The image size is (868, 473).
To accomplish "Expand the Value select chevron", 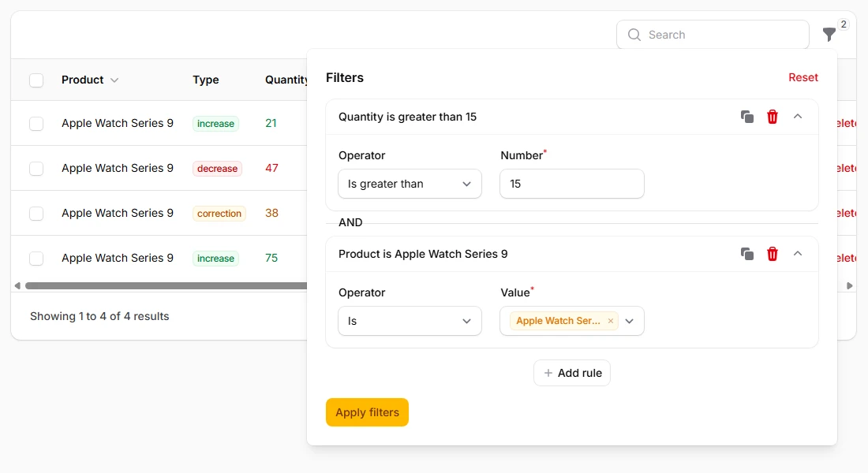I will (630, 321).
